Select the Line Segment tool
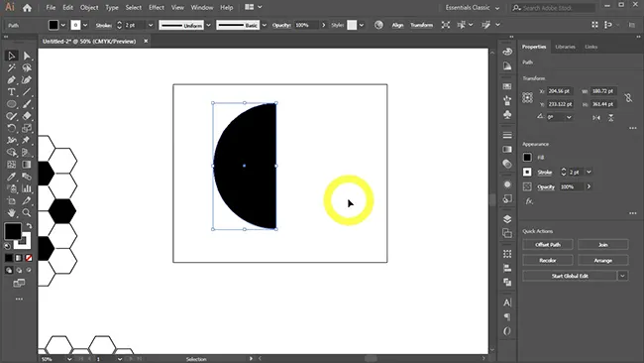Image resolution: width=644 pixels, height=363 pixels. (x=27, y=91)
